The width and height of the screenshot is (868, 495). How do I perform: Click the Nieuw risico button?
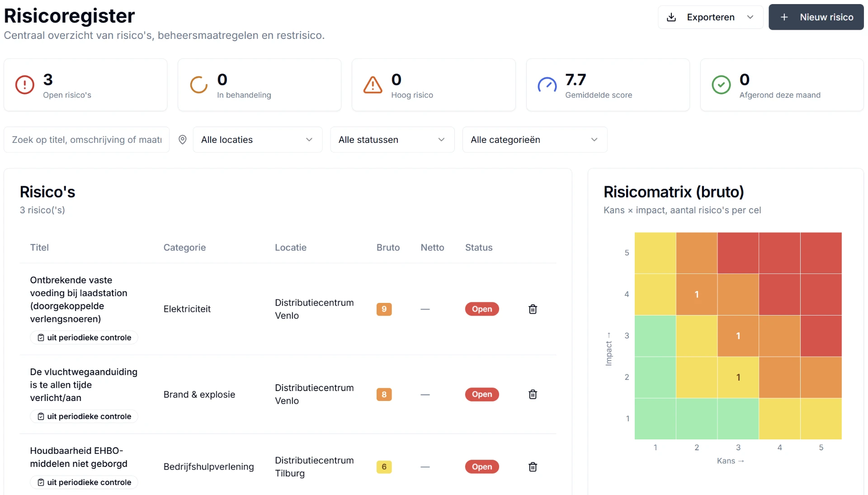click(x=816, y=17)
